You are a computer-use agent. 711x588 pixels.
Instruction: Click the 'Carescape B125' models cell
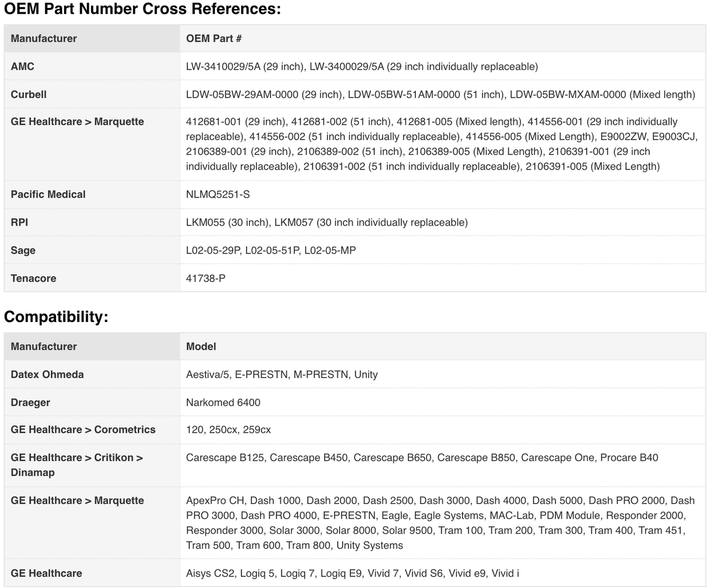442,465
